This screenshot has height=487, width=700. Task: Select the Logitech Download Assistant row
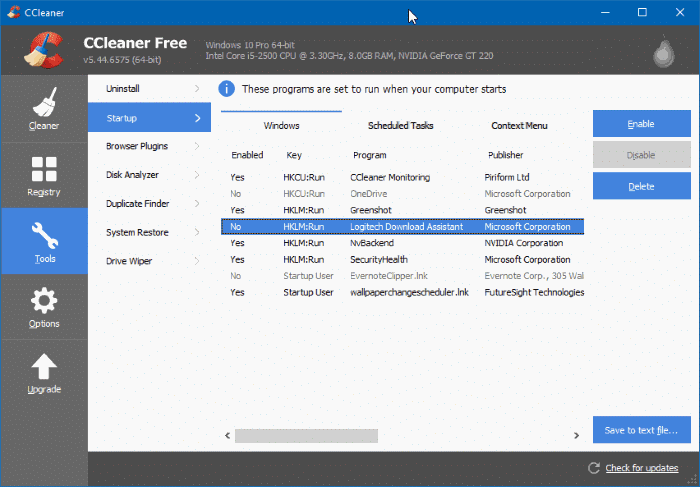pos(402,226)
